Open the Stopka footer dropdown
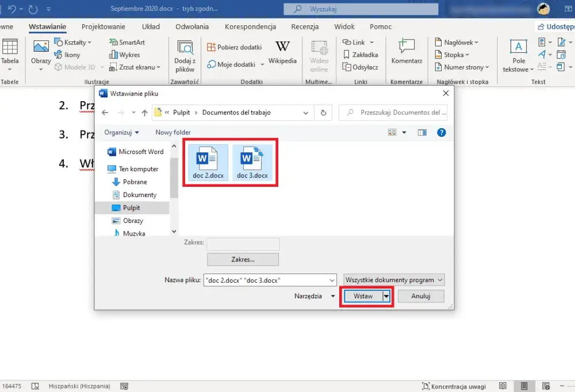 click(x=452, y=55)
